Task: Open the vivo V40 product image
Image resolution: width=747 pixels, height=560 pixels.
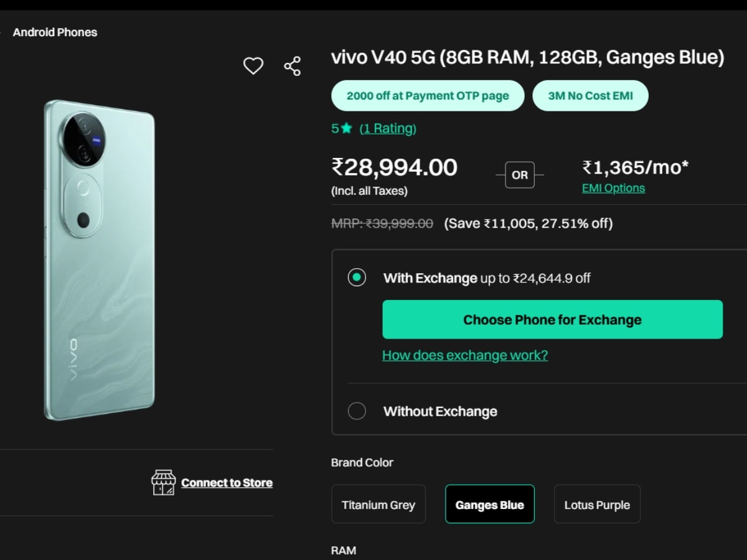Action: 100,260
